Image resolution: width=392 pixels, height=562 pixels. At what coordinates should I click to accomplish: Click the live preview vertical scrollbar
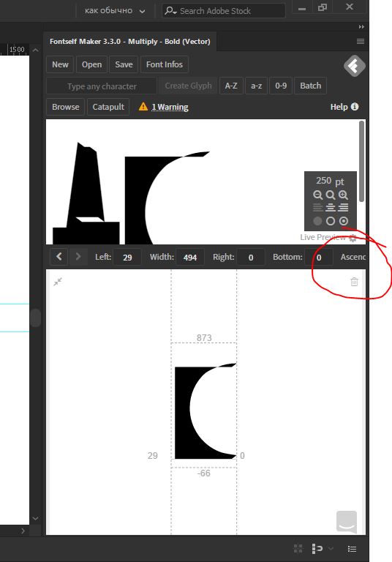coord(361,161)
